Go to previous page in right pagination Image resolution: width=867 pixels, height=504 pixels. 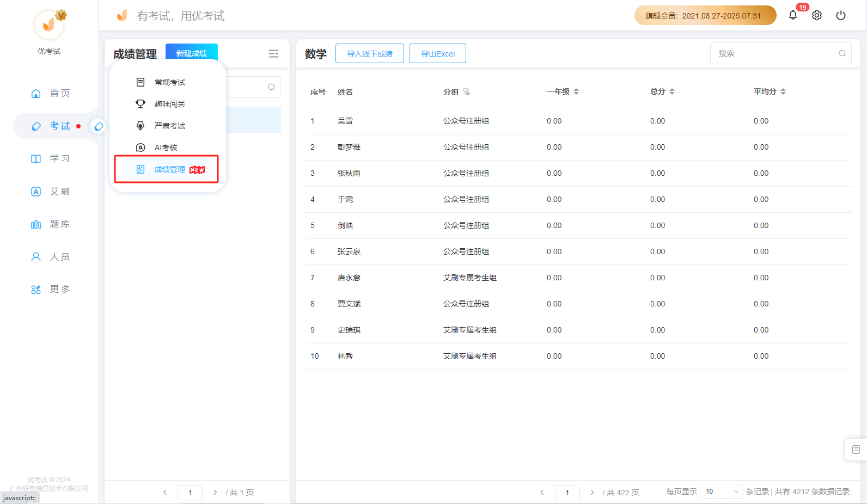(x=542, y=492)
